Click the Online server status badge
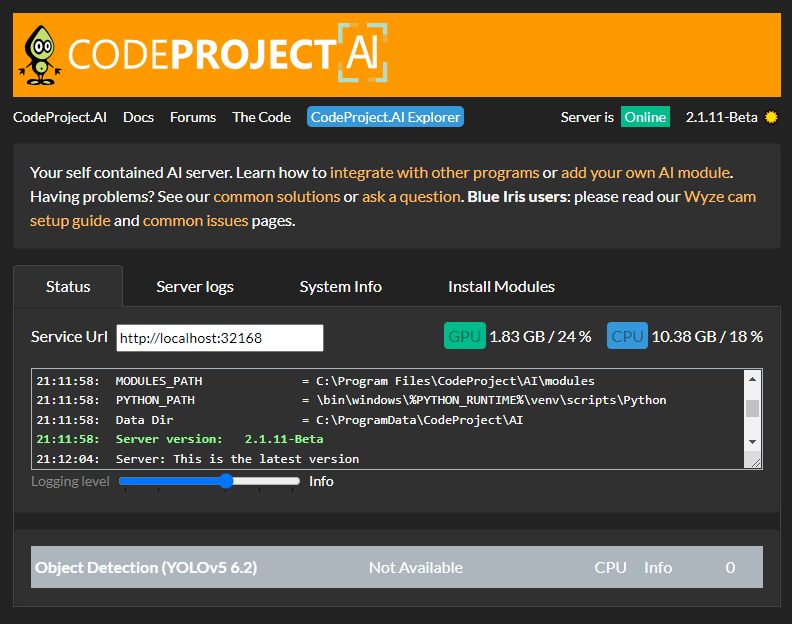Screen dimensions: 792x624 coord(645,117)
